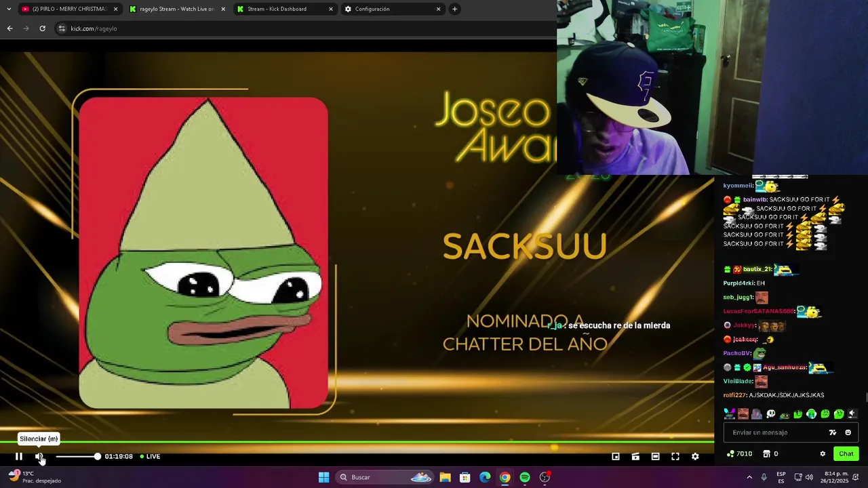
Task: Open 7TV emote menu in chat box
Action: 833,432
